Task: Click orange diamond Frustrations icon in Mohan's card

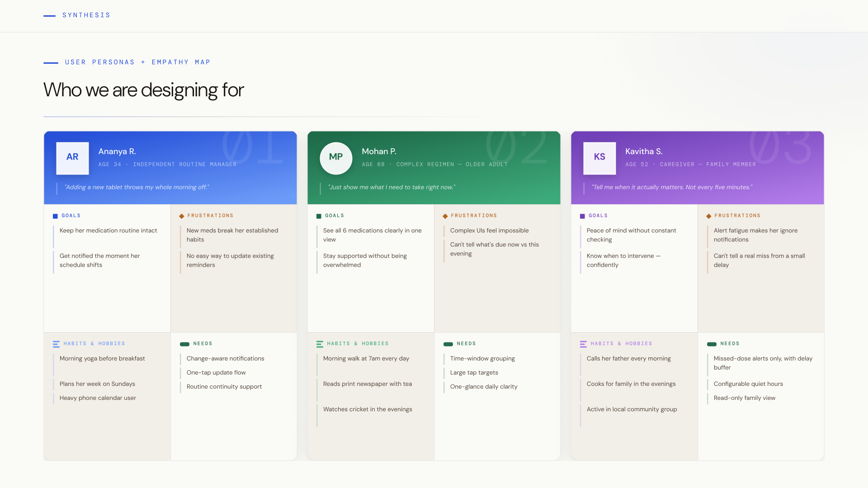Action: (x=445, y=216)
